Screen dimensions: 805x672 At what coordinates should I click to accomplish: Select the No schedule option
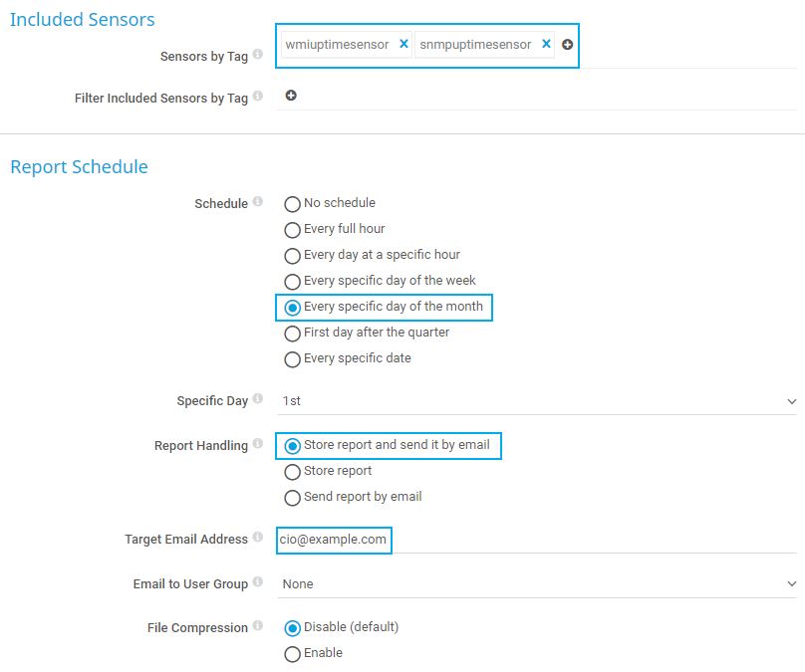(292, 204)
